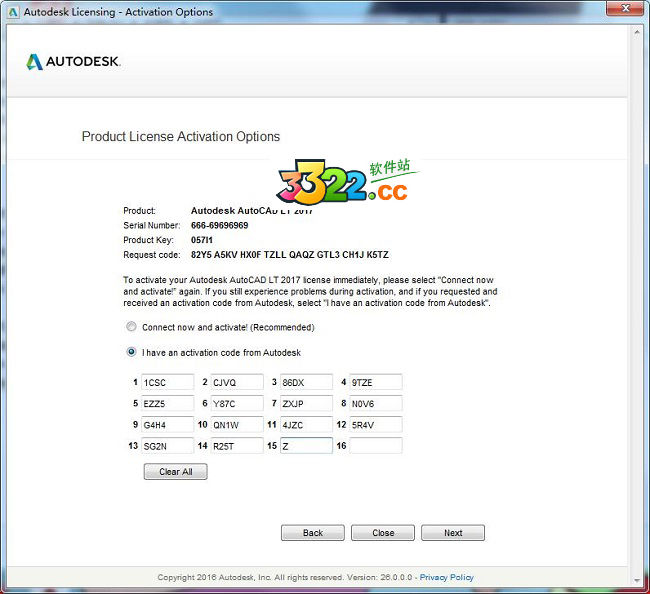The height and width of the screenshot is (594, 650).
Task: Click activation code field 3 containing 86DX
Action: (x=306, y=382)
